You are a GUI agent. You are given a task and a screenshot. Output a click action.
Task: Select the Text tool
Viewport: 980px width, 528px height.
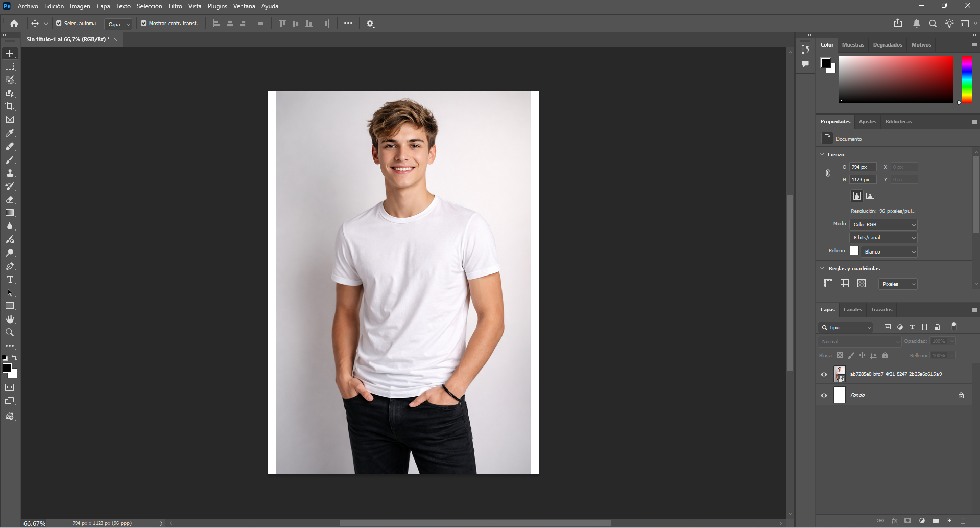pos(10,279)
